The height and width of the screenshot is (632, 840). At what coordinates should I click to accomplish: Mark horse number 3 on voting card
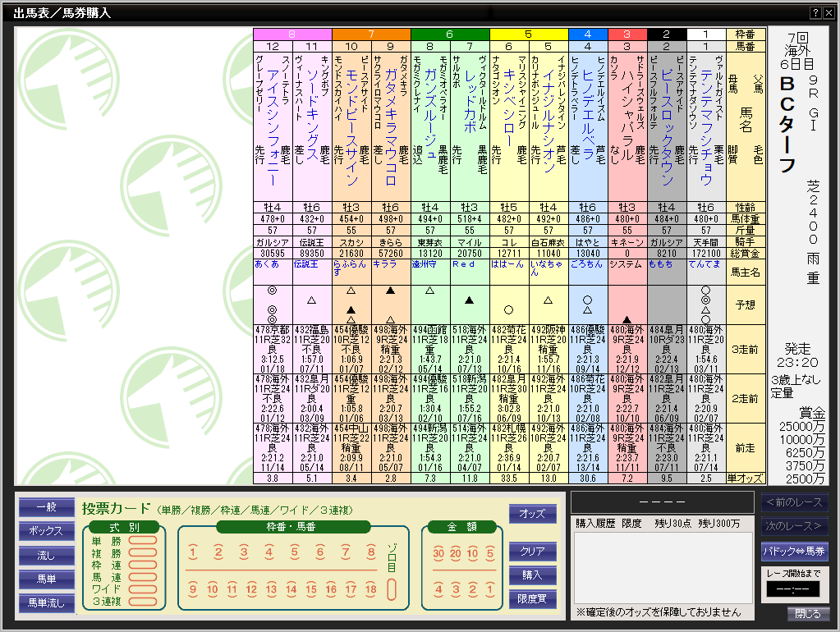click(244, 552)
